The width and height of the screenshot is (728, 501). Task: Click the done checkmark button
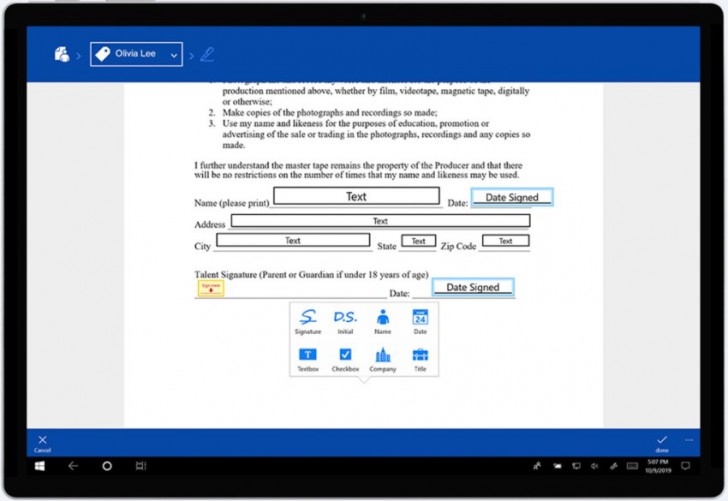[662, 443]
